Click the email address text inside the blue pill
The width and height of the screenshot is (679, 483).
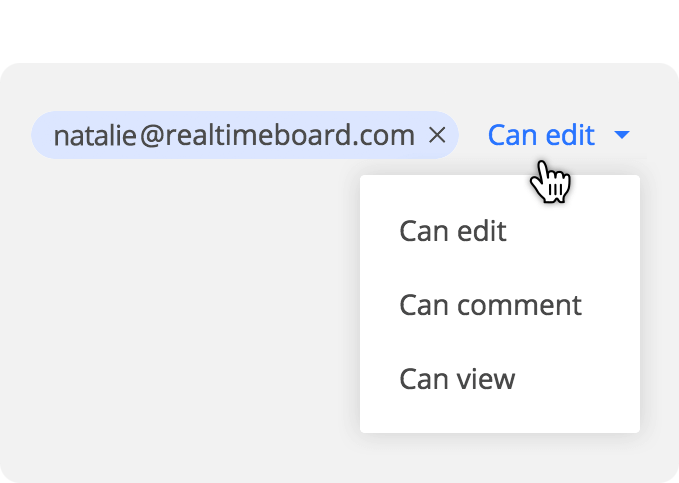[234, 135]
